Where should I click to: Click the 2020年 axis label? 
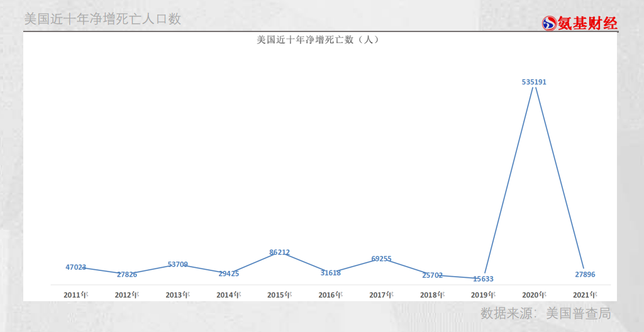click(x=534, y=294)
